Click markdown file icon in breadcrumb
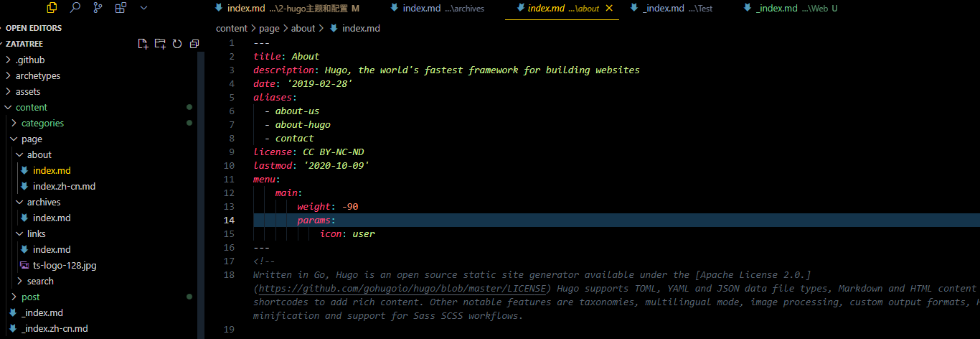980x339 pixels. pos(333,28)
